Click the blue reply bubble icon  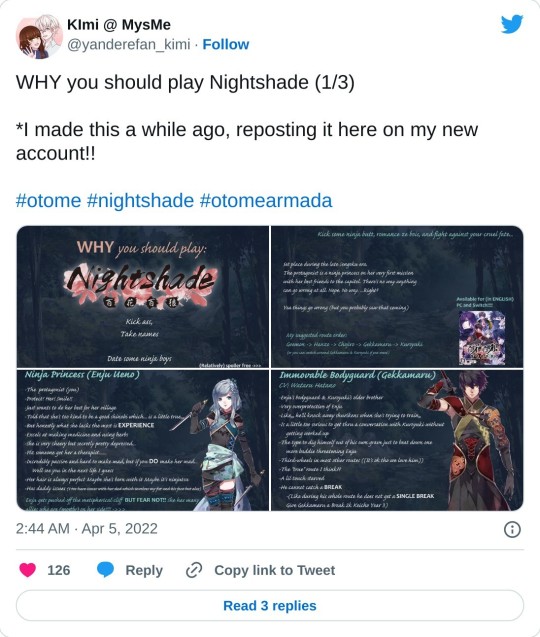[105, 570]
